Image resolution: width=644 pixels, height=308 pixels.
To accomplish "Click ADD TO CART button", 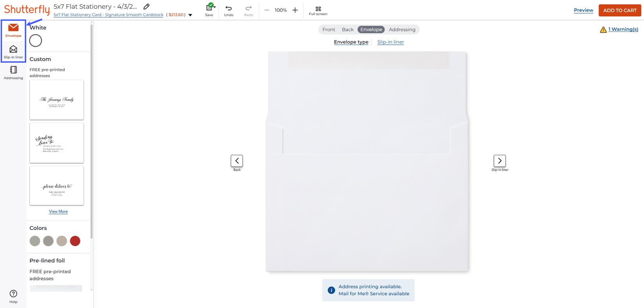I will (x=619, y=10).
